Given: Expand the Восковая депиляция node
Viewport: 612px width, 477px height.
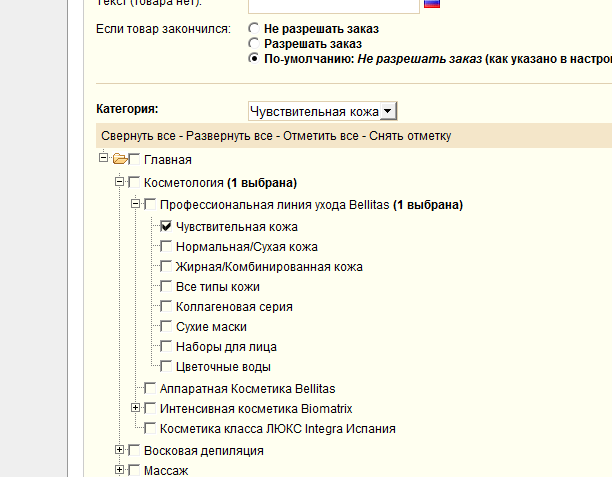Looking at the screenshot, I should coord(120,450).
